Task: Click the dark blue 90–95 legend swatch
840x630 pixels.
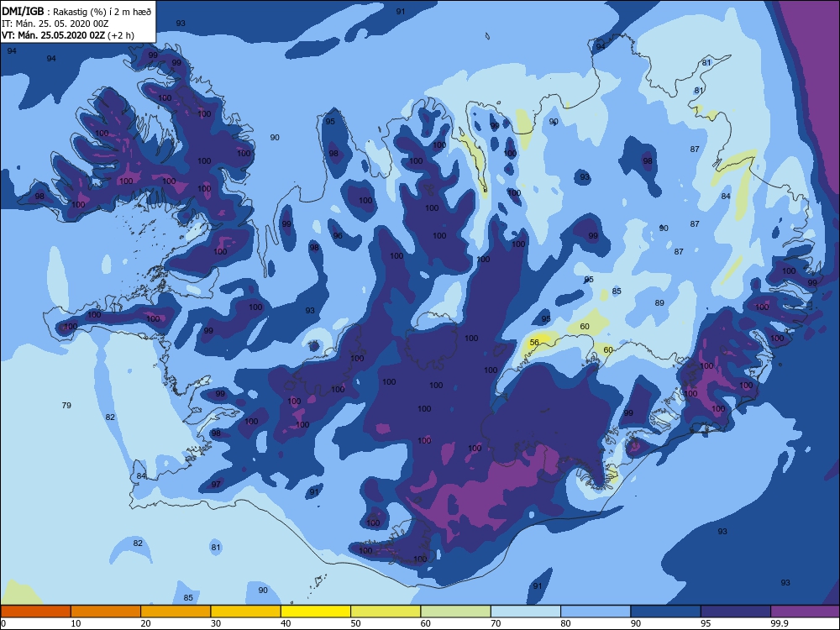Action: tap(666, 612)
